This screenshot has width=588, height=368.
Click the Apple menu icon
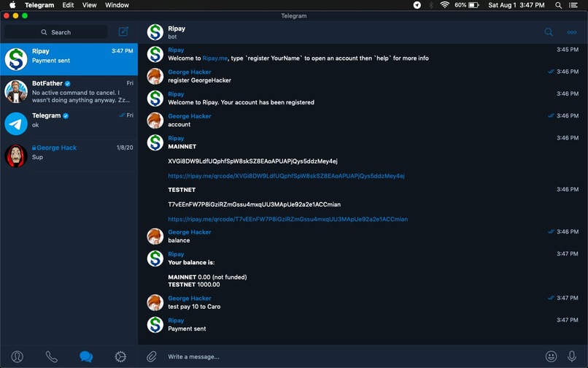click(12, 5)
